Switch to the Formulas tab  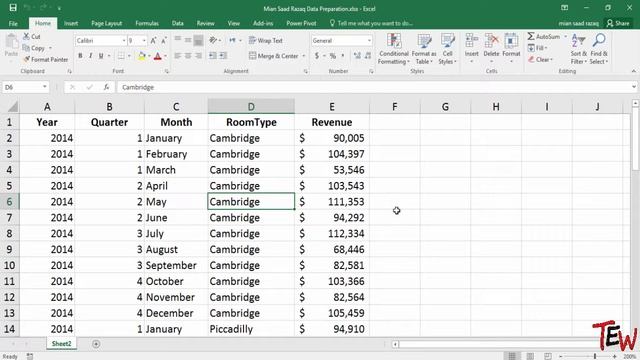point(147,23)
